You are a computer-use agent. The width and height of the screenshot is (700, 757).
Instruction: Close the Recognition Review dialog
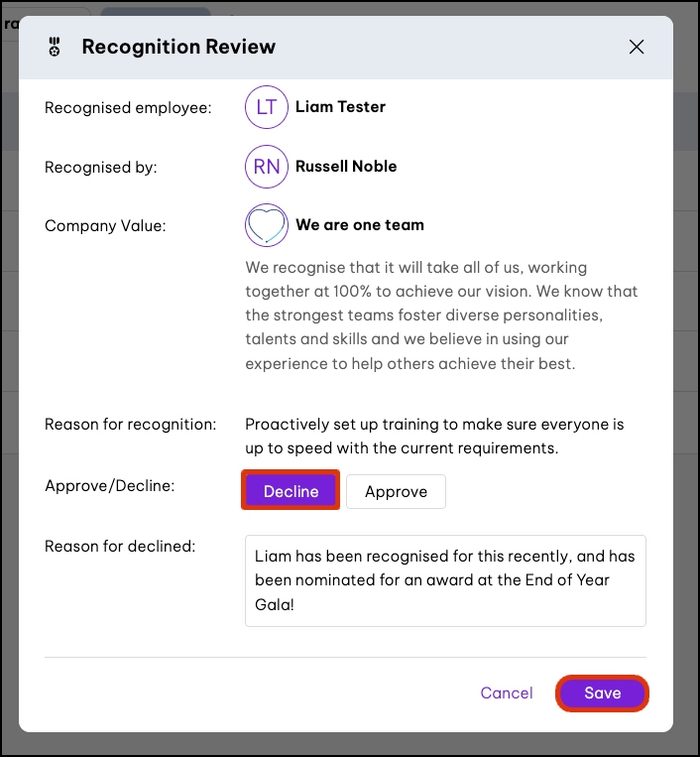click(x=637, y=47)
